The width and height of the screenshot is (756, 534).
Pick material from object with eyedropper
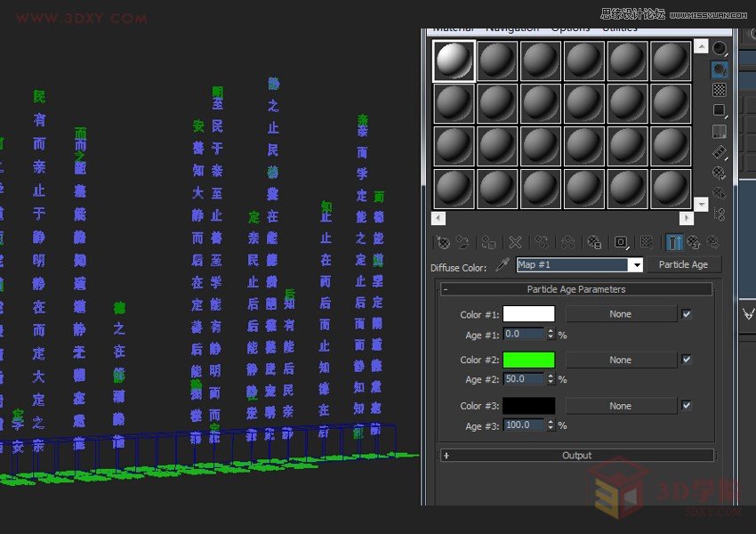click(503, 265)
